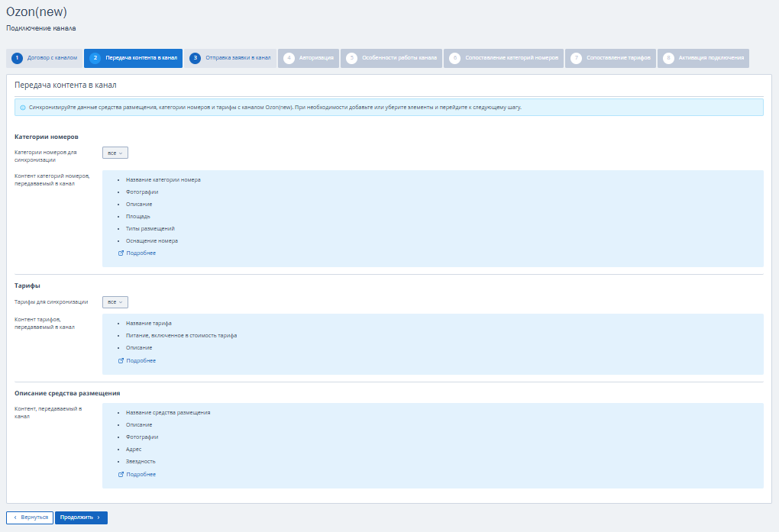Screen dimensions: 779x532
Task: Open step 7 Сопоставление тарифов tab
Action: pyautogui.click(x=610, y=58)
